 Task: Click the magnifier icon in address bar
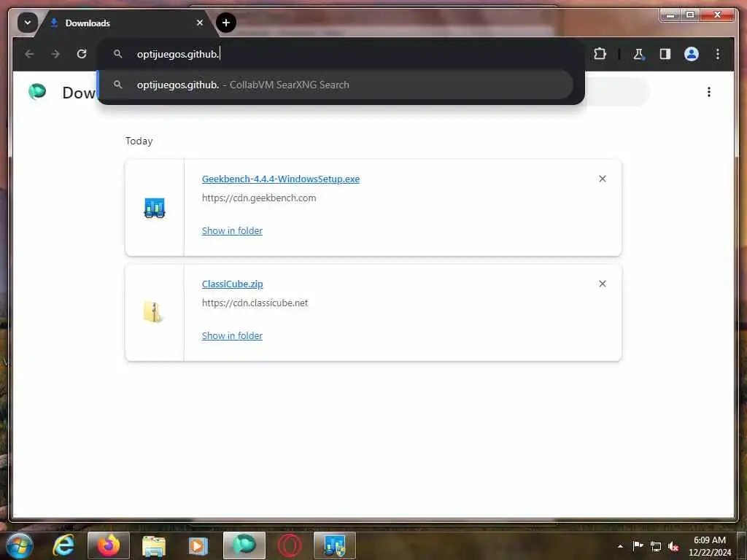click(117, 54)
